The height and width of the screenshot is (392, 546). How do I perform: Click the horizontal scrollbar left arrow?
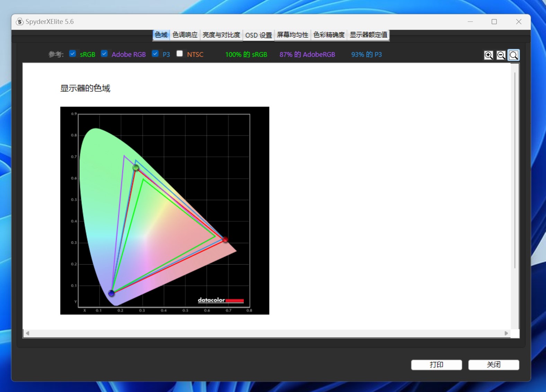pyautogui.click(x=27, y=333)
